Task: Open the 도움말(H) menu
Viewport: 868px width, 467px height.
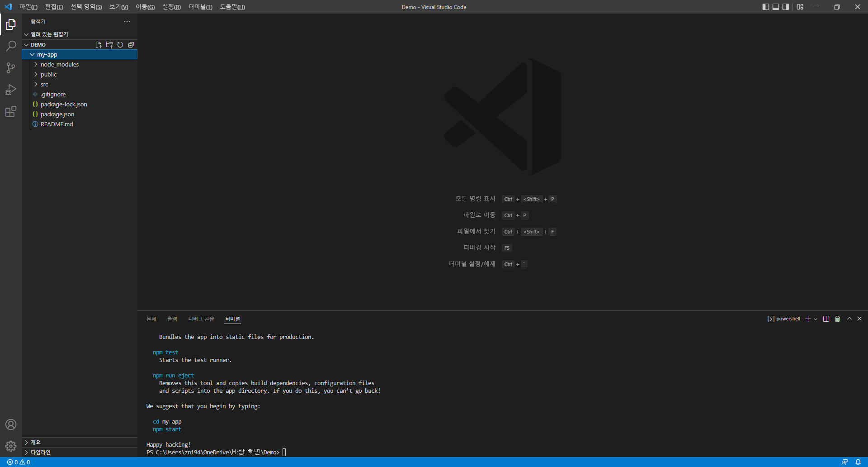Action: click(232, 7)
